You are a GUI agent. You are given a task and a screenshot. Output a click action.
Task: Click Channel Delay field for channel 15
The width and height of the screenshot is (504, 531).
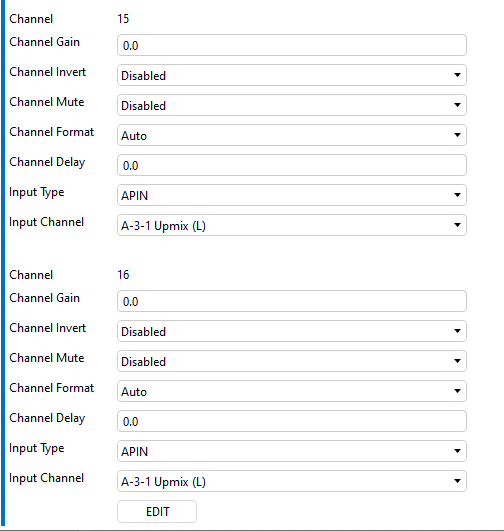point(292,165)
